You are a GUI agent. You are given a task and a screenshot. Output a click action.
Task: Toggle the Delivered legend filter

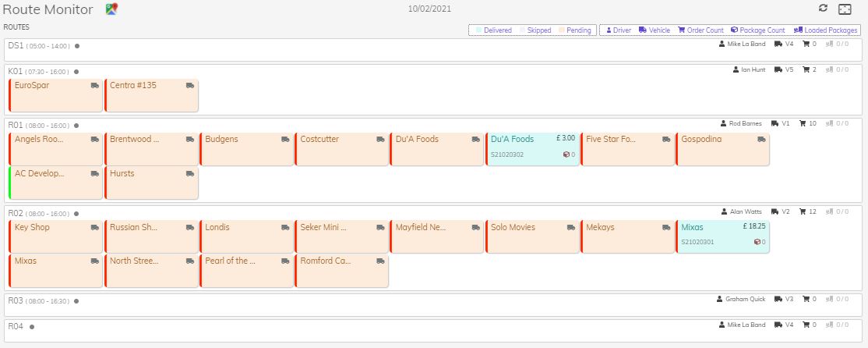pyautogui.click(x=493, y=30)
